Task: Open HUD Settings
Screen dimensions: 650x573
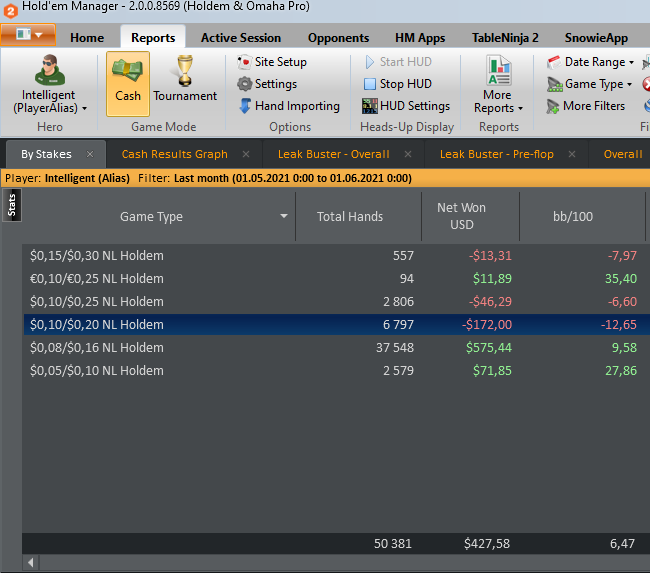Action: click(406, 106)
